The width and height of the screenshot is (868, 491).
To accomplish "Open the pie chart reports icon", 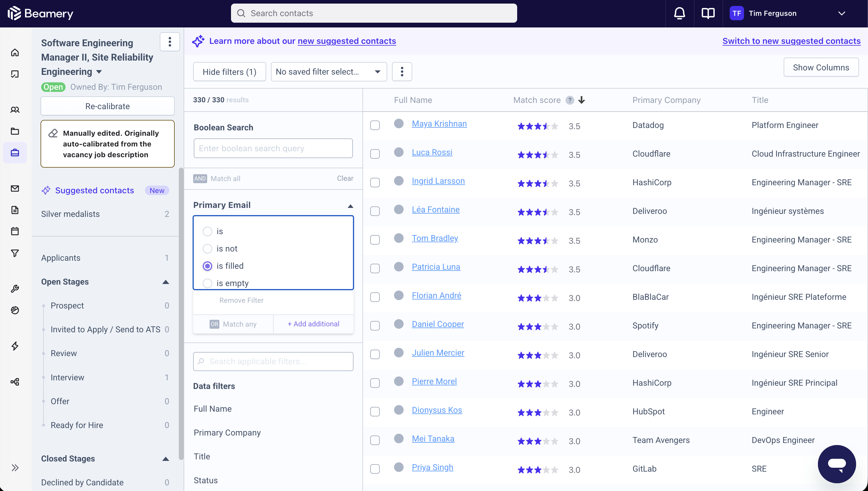I will (x=15, y=310).
